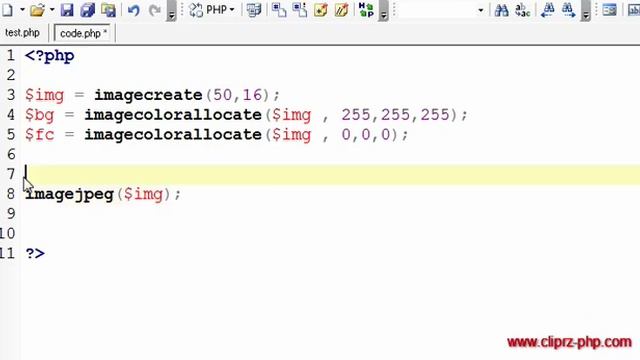Select the code.php tab
Screen dimensions: 640x360
point(84,33)
